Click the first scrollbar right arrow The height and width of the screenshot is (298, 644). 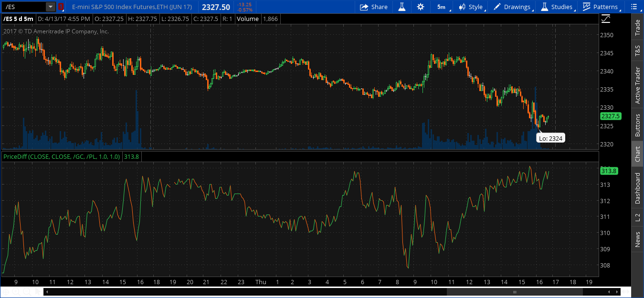[617, 292]
